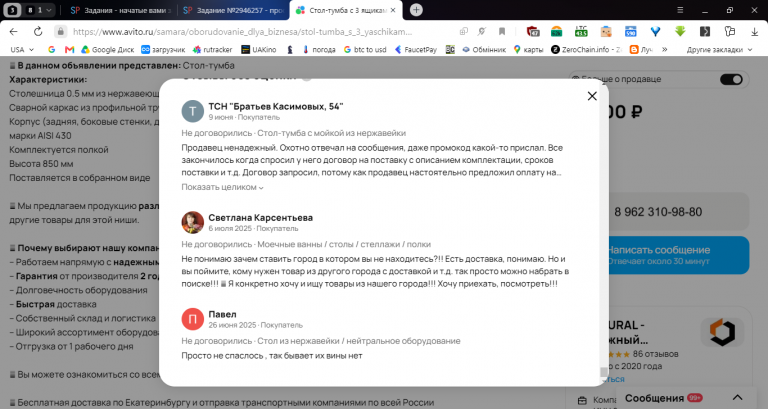Expand the 'Другие закладки' folder
The width and height of the screenshot is (768, 409).
[x=719, y=49]
